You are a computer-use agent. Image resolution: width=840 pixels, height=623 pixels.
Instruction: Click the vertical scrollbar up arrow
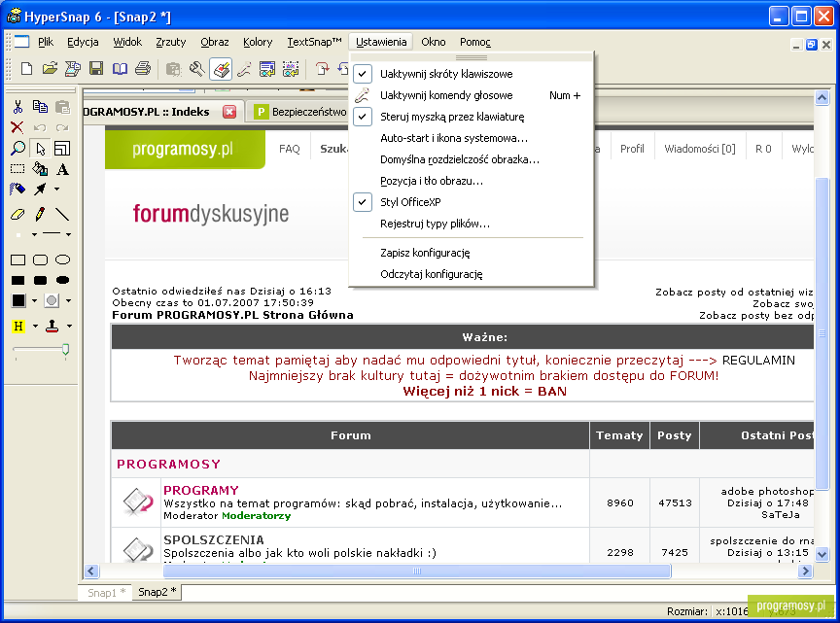[x=822, y=98]
